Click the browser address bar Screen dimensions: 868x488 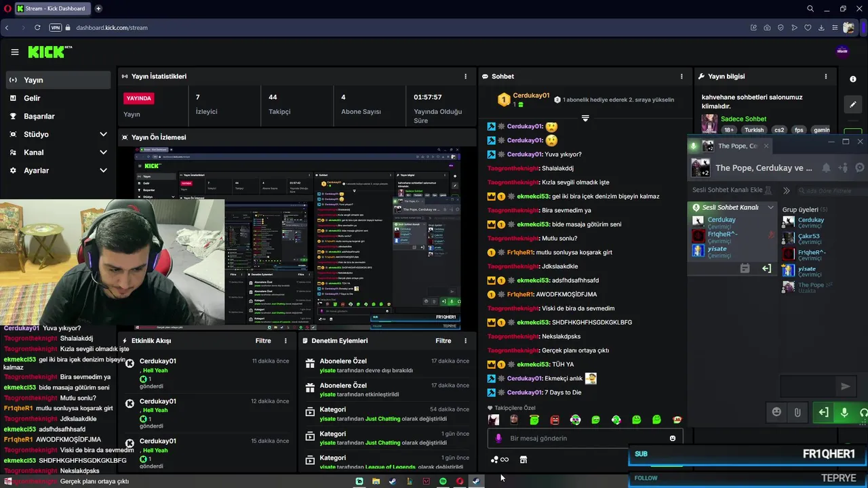pyautogui.click(x=407, y=28)
